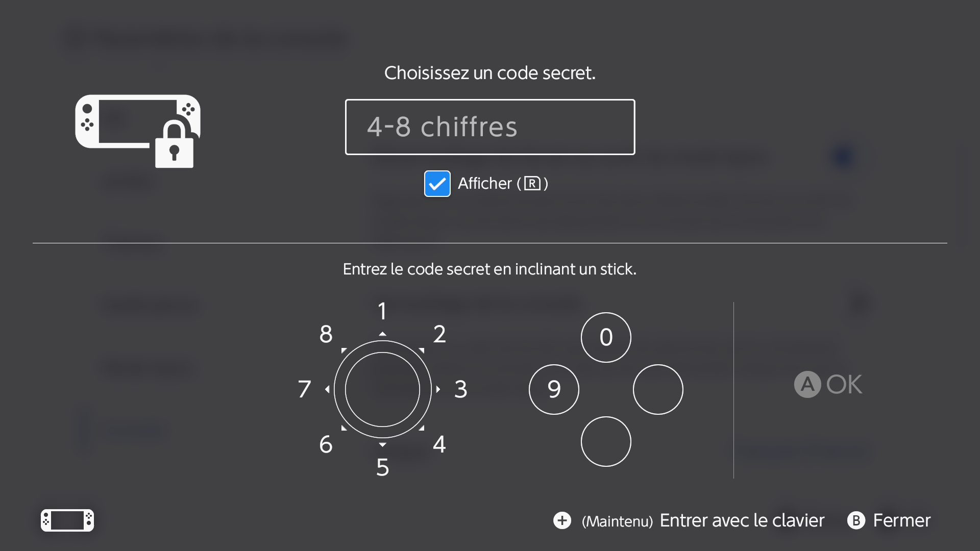Click the plus button icon for keyboard entry
980x551 pixels.
click(x=562, y=520)
